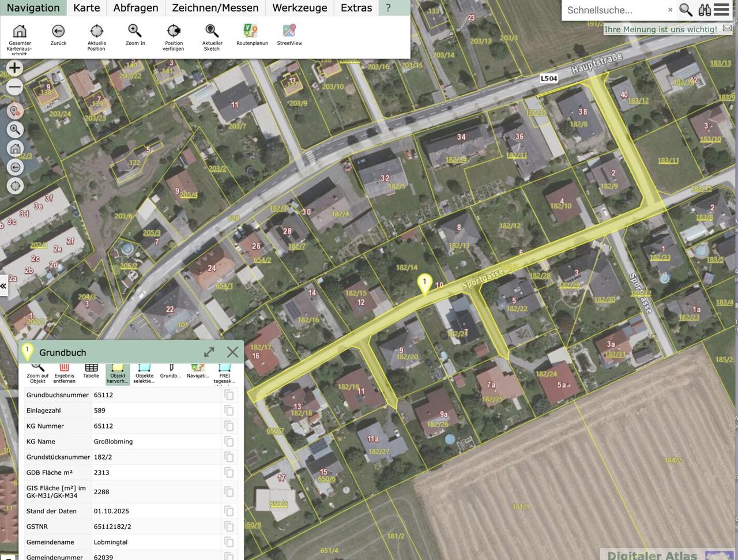Click Gesamter Kartenausschnitt in the toolbar
The height and width of the screenshot is (560, 738).
(20, 31)
